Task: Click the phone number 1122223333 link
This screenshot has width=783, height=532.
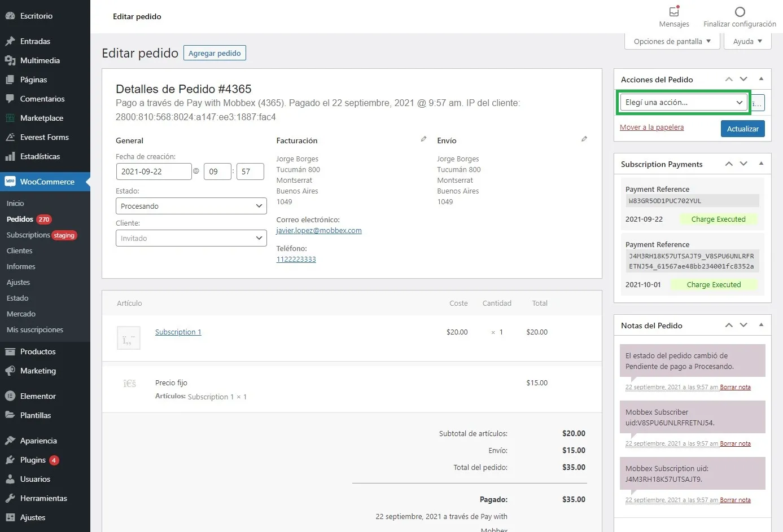Action: pos(296,259)
